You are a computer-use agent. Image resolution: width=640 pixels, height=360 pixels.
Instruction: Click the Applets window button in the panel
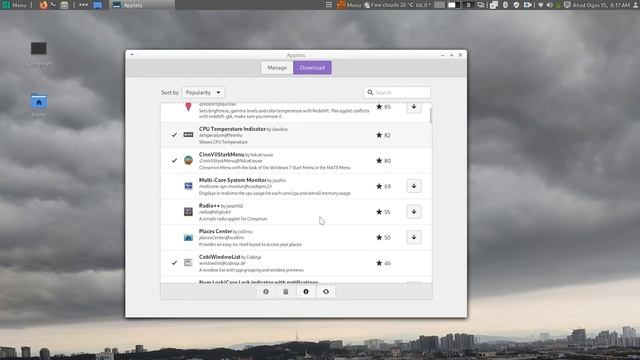143,5
